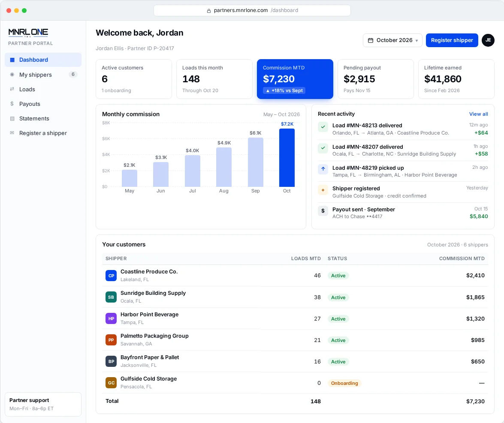504x423 pixels.
Task: Click the Statements document icon in sidebar
Action: [x=12, y=118]
